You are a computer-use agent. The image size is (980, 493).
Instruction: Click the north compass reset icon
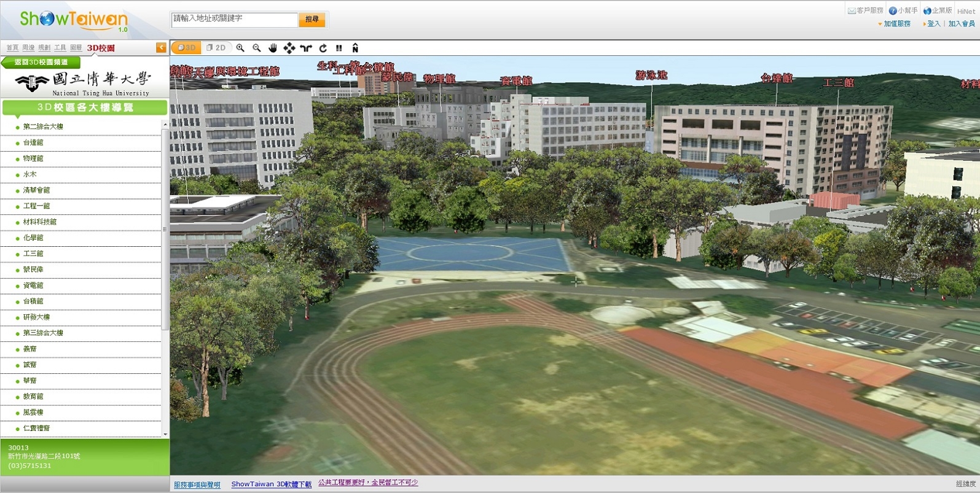[355, 48]
